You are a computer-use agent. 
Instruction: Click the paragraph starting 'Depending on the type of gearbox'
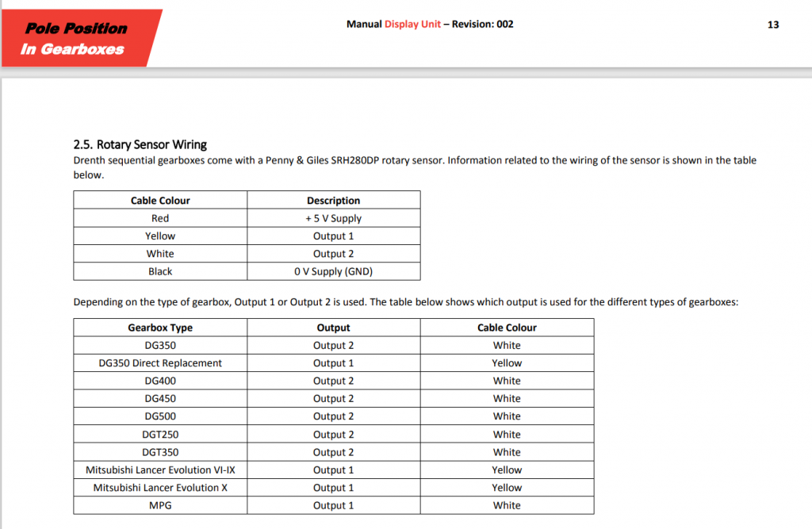406,302
